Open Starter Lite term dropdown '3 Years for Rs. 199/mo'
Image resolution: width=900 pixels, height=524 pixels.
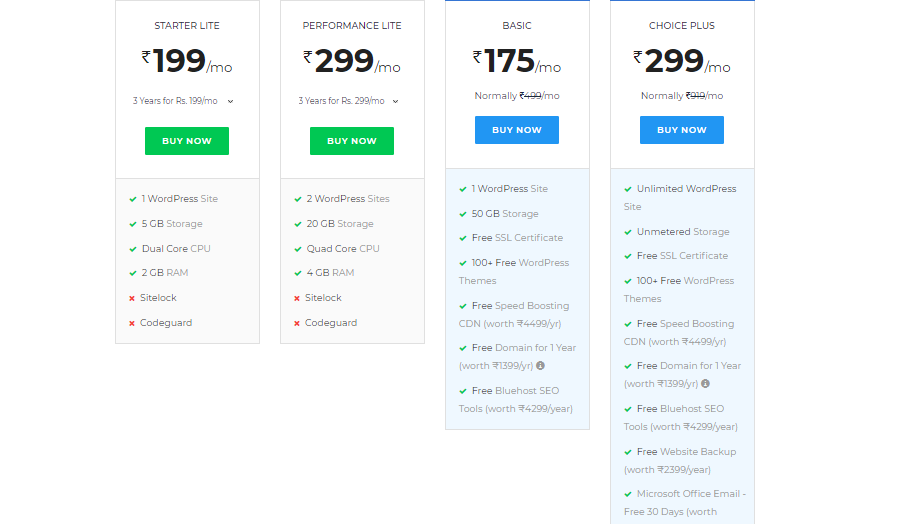point(183,101)
